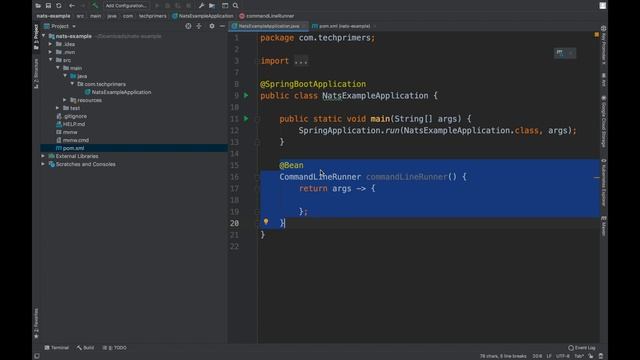
Task: Click the tool windows quick-access icon
Action: pyautogui.click(x=37, y=356)
